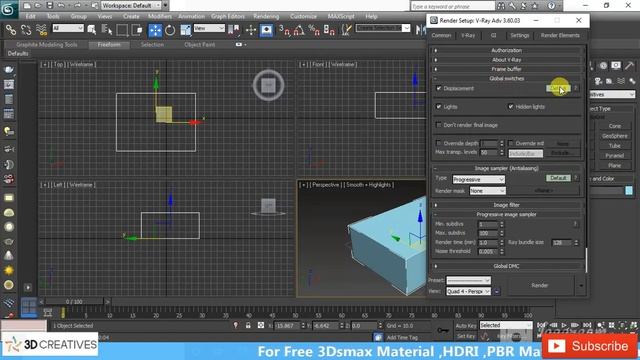The height and width of the screenshot is (360, 640).
Task: Open the Utilities hammer panel icon
Action: coord(629,65)
